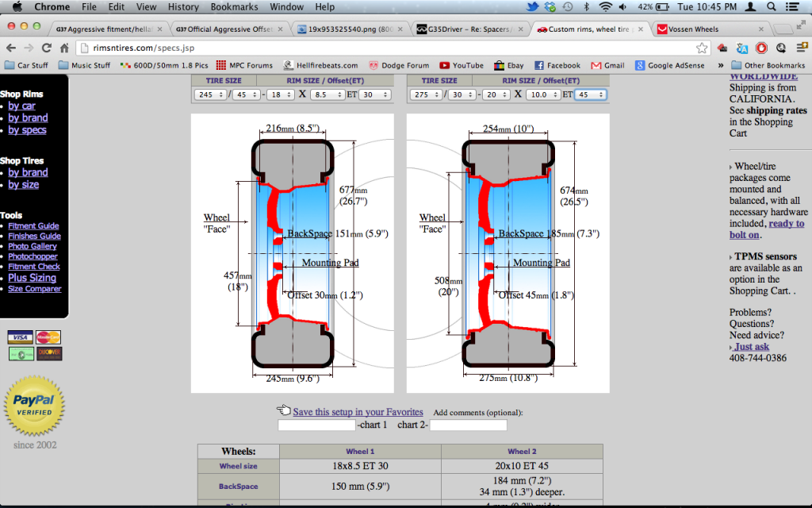
Task: Click the Discover card logo
Action: coord(49,354)
